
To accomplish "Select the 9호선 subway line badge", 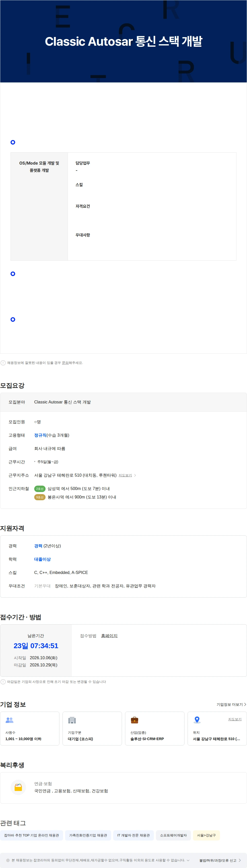I will click(x=40, y=497).
